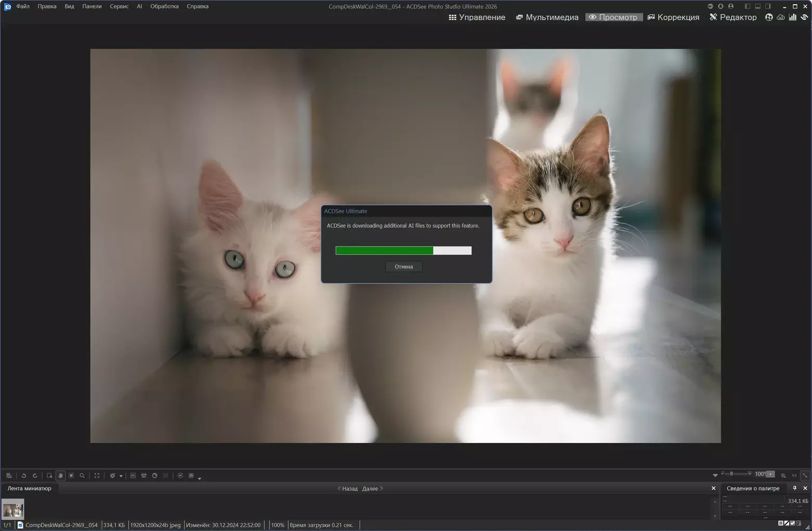
Task: Toggle the bottom panel layout button
Action: coord(758,6)
